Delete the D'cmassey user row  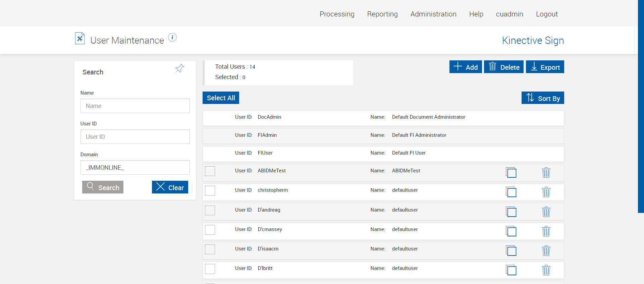[x=546, y=231]
